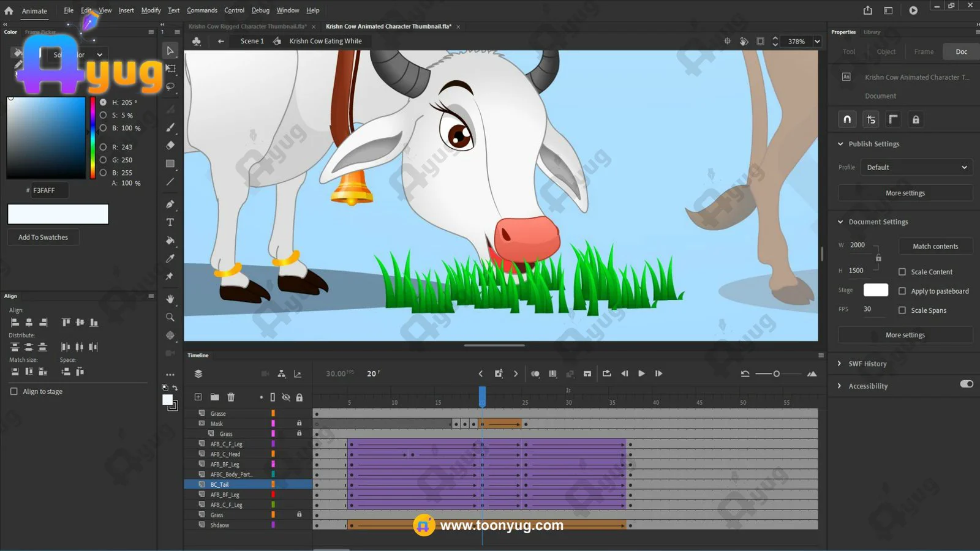Select the Text tool in toolbar
The image size is (980, 551).
170,222
